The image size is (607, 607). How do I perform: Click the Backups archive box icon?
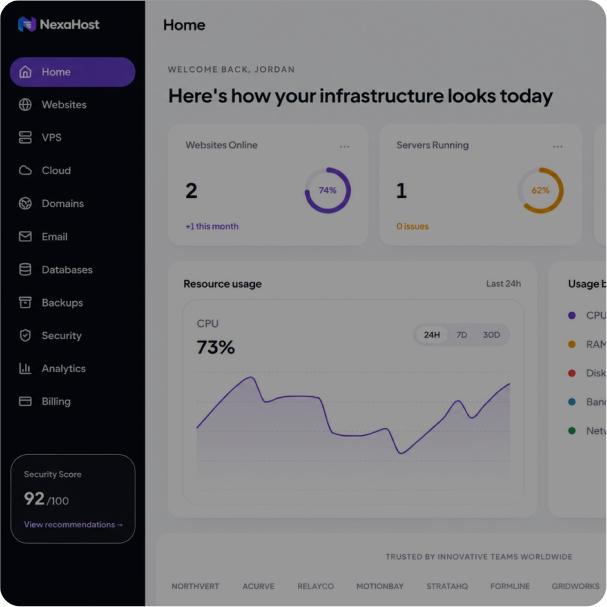tap(25, 302)
